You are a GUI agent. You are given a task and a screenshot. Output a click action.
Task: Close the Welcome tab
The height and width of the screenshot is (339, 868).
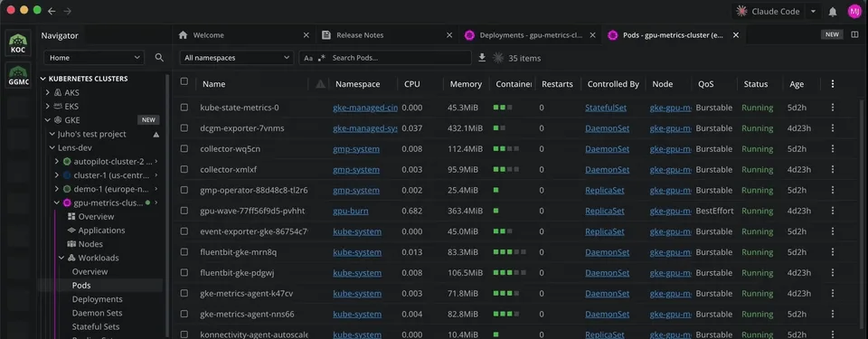coord(307,35)
